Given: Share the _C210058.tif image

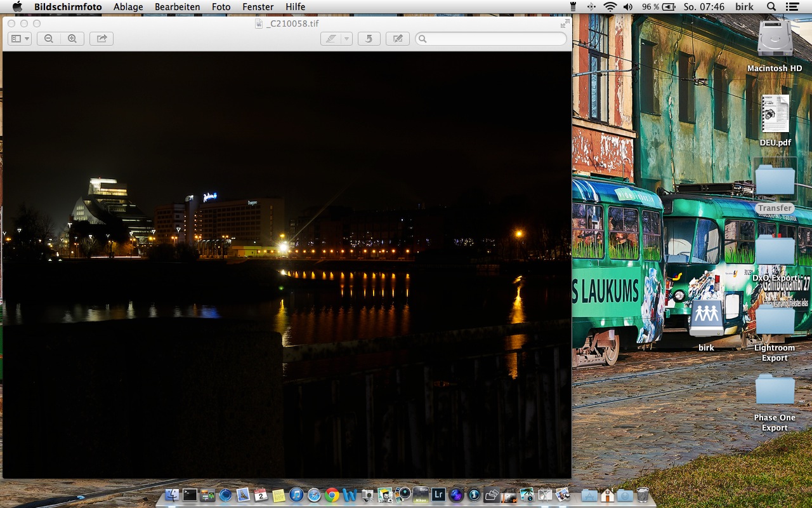Looking at the screenshot, I should (x=101, y=39).
